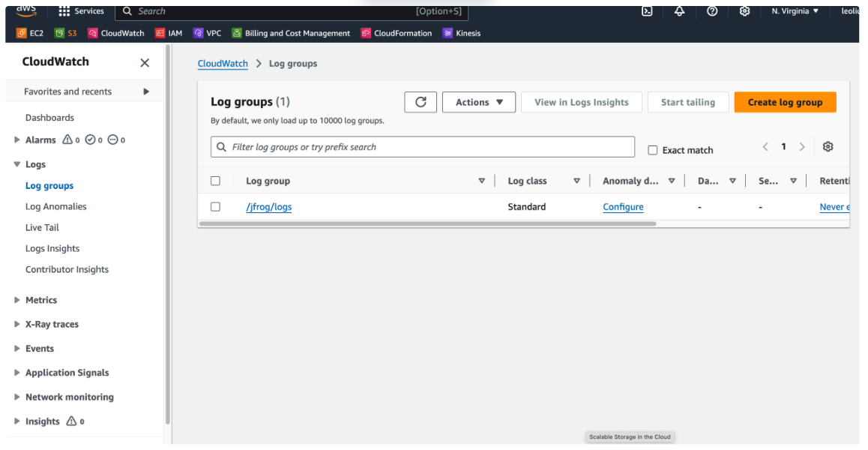
Task: Open the Actions dropdown
Action: pos(478,102)
